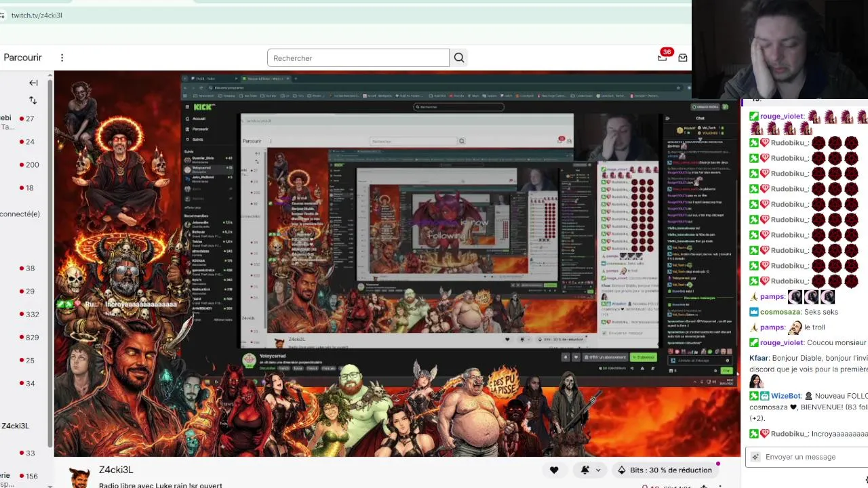Click rouge_violet's moderator badge on the emote message

coord(754,117)
